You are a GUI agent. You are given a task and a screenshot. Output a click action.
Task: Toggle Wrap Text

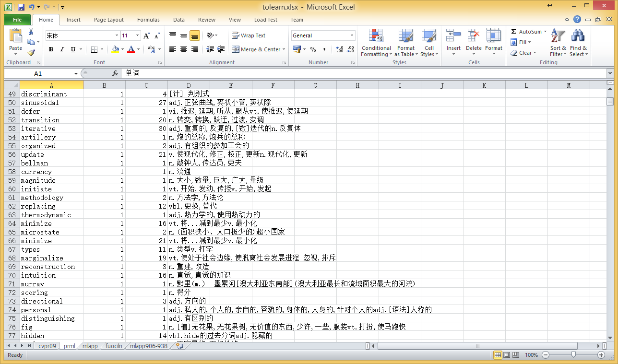[x=249, y=35]
